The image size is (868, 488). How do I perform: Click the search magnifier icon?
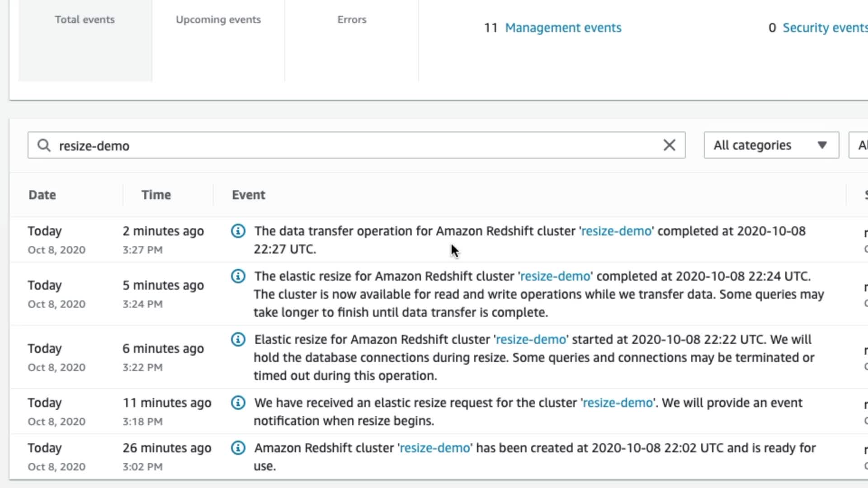pos(44,145)
